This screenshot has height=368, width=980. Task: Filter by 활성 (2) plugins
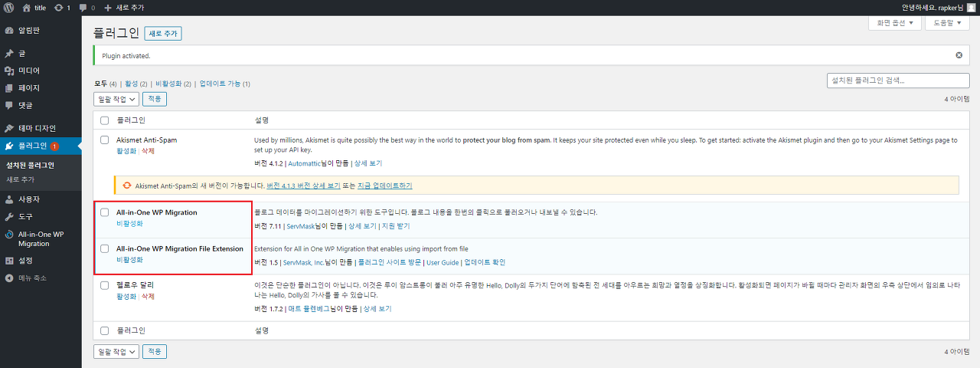tap(136, 83)
